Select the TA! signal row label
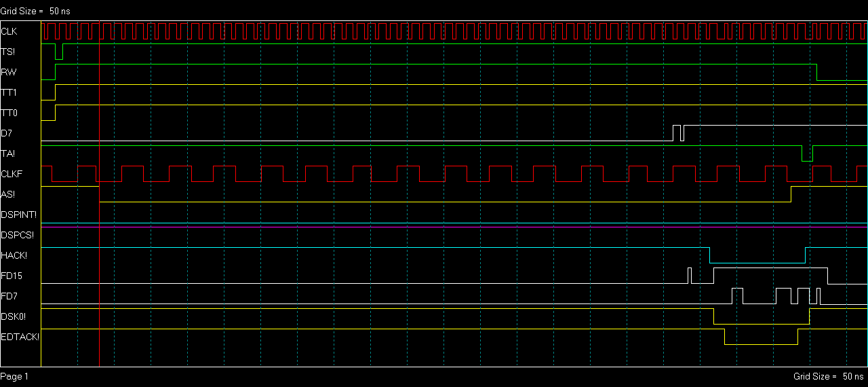Viewport: 868px width, 387px height. click(x=8, y=154)
